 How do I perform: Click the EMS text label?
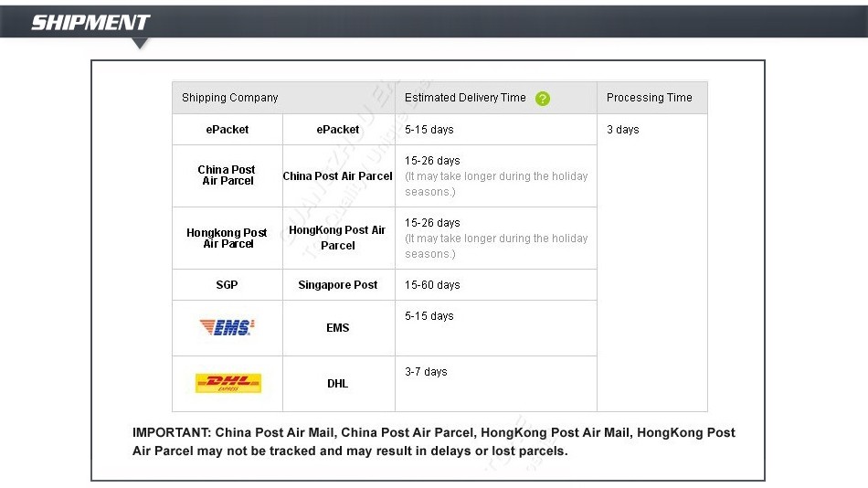pyautogui.click(x=338, y=328)
